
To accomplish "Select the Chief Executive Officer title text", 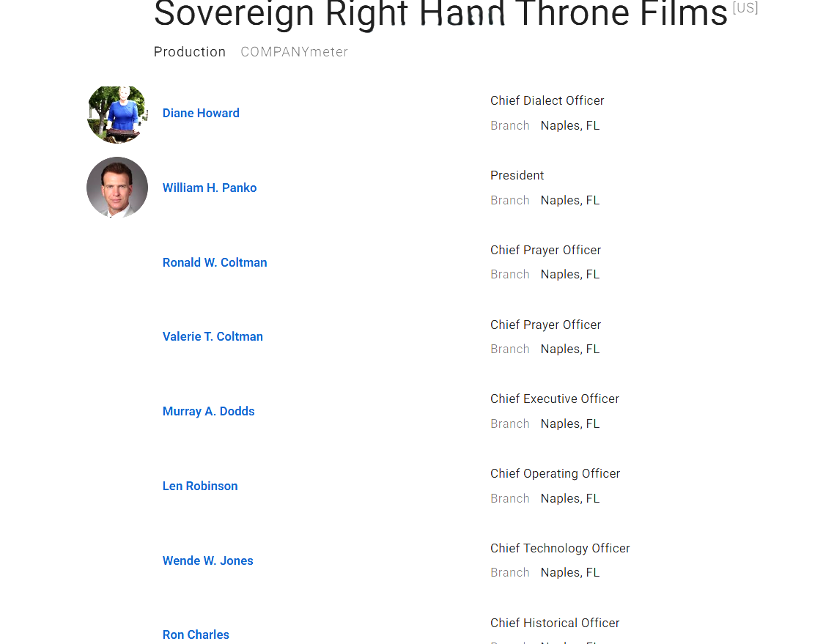I will tap(555, 399).
